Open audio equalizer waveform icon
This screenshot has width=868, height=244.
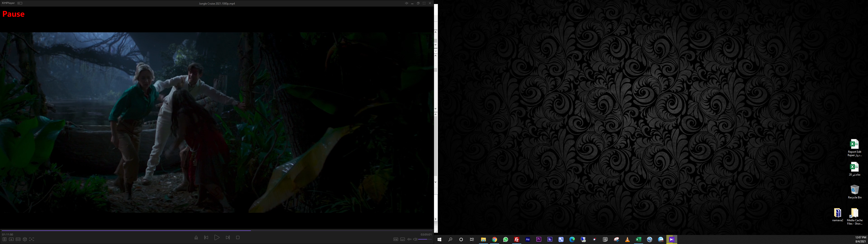[409, 239]
